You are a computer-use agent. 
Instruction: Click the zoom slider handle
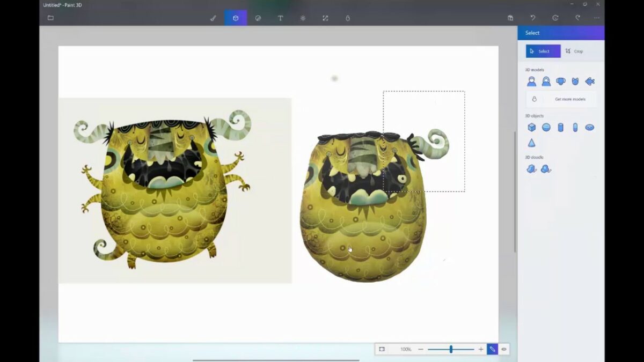pos(451,349)
